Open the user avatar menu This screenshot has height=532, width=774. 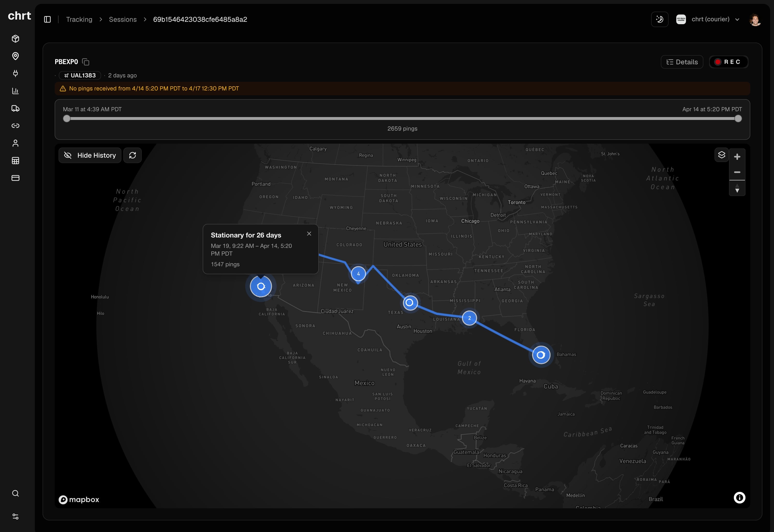[755, 19]
